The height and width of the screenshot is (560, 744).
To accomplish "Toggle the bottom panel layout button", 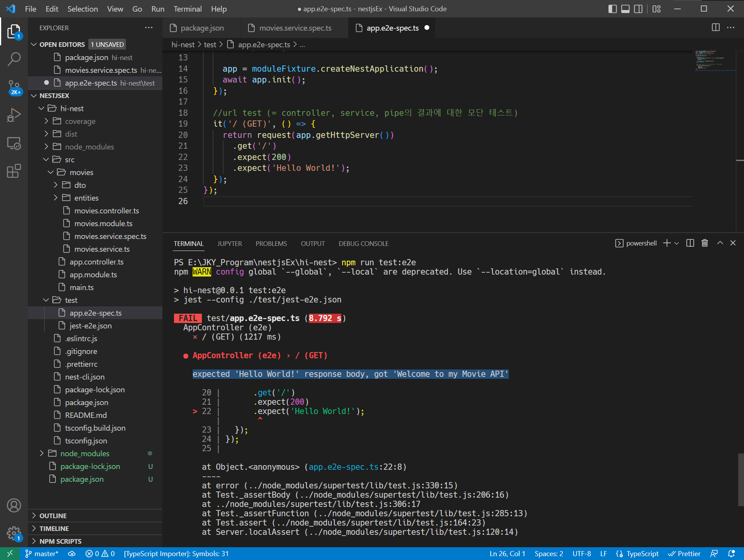I will pos(625,9).
